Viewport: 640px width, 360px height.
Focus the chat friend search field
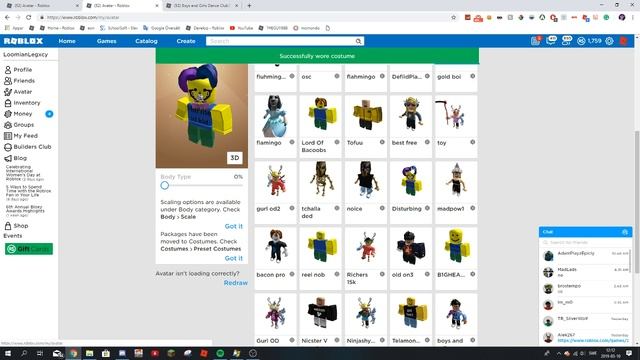585,242
